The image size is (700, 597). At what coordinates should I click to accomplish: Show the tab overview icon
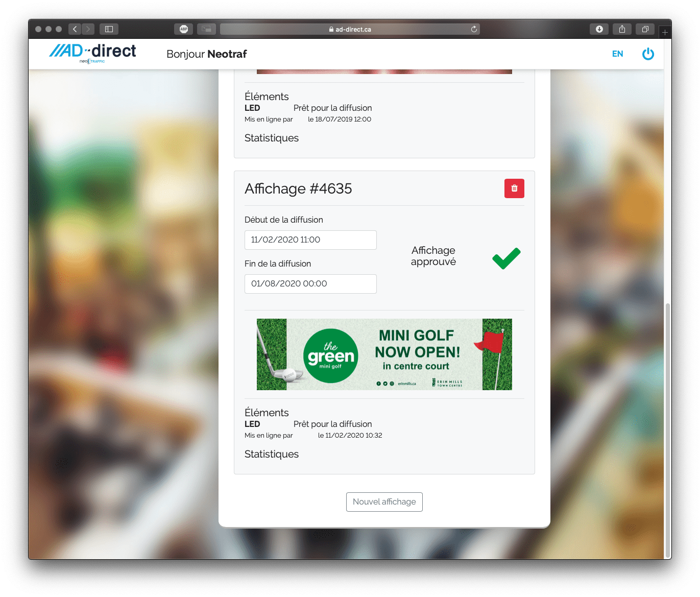pyautogui.click(x=645, y=29)
